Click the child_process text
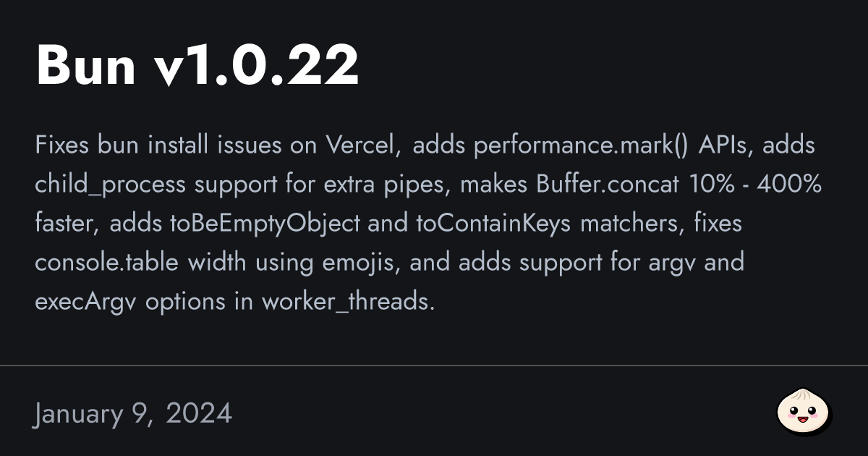Image resolution: width=868 pixels, height=456 pixels. coord(111,185)
